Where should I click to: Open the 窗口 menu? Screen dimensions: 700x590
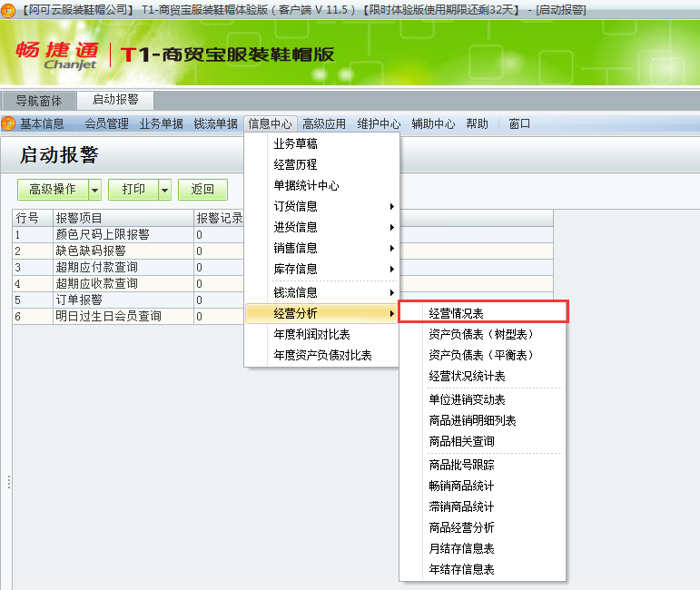click(519, 123)
